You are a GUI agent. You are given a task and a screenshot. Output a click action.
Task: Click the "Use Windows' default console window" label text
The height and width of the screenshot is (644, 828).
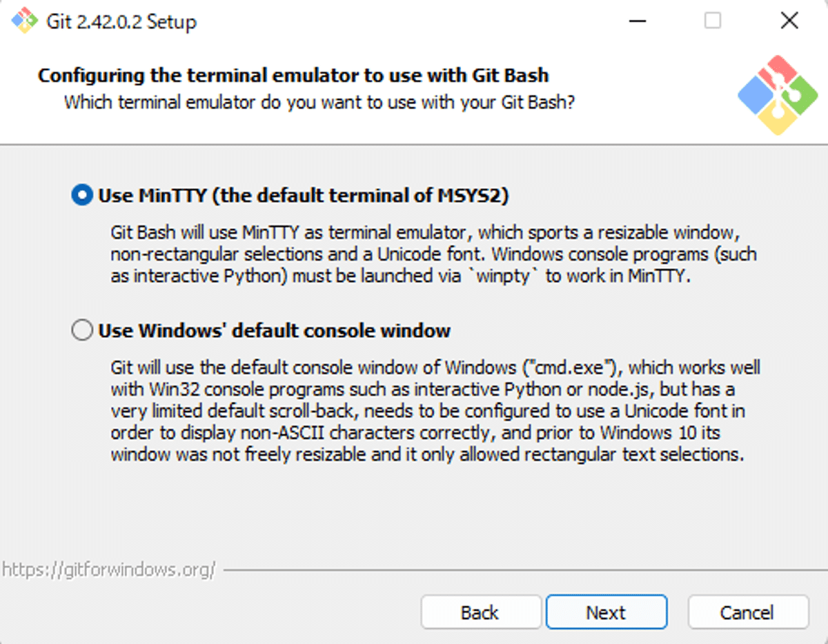[x=274, y=331]
